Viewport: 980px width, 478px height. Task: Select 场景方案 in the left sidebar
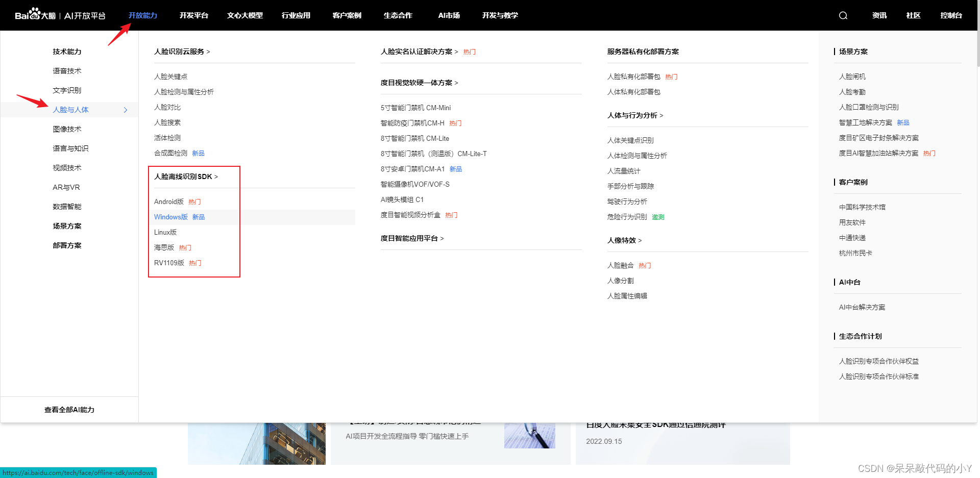(67, 226)
